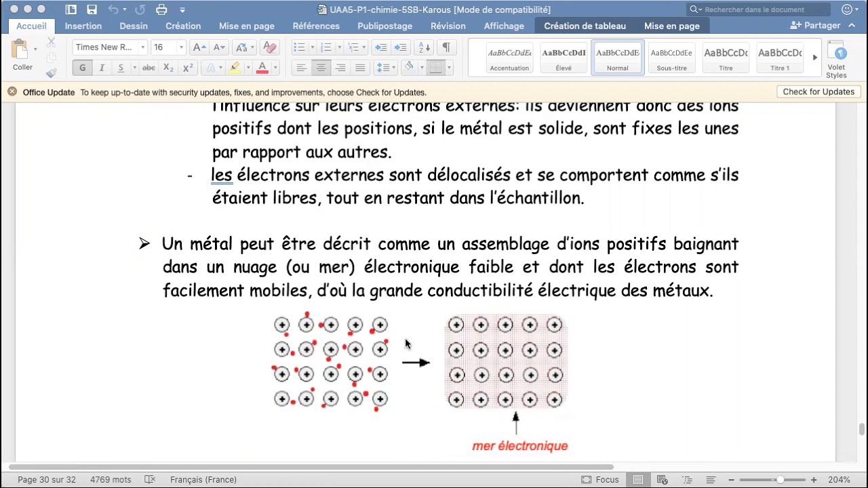This screenshot has height=488, width=868.
Task: Apply subscript formatting X₂
Action: pos(169,68)
